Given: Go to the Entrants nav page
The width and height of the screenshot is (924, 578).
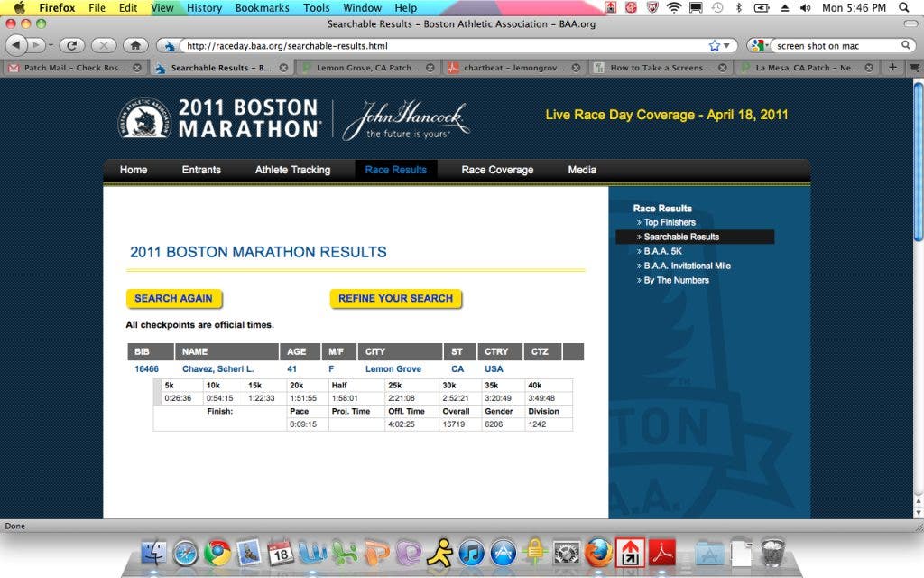Looking at the screenshot, I should (201, 170).
